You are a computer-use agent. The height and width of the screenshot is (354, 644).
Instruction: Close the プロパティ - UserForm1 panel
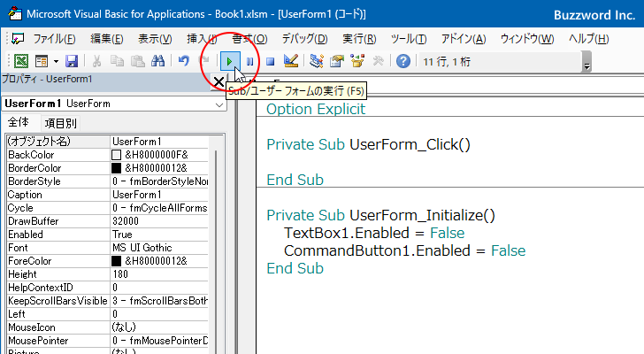(x=218, y=82)
